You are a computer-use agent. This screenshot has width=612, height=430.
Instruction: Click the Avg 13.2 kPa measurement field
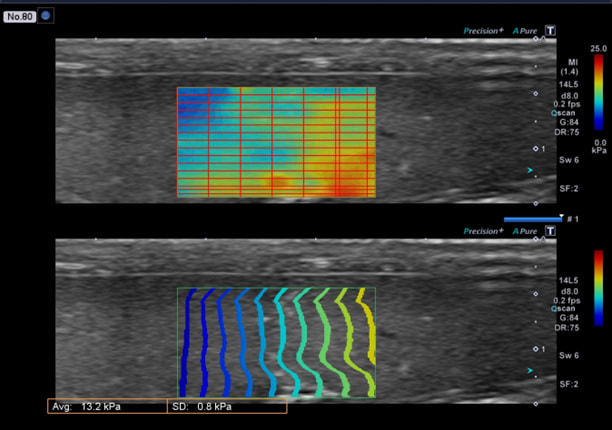tap(100, 406)
